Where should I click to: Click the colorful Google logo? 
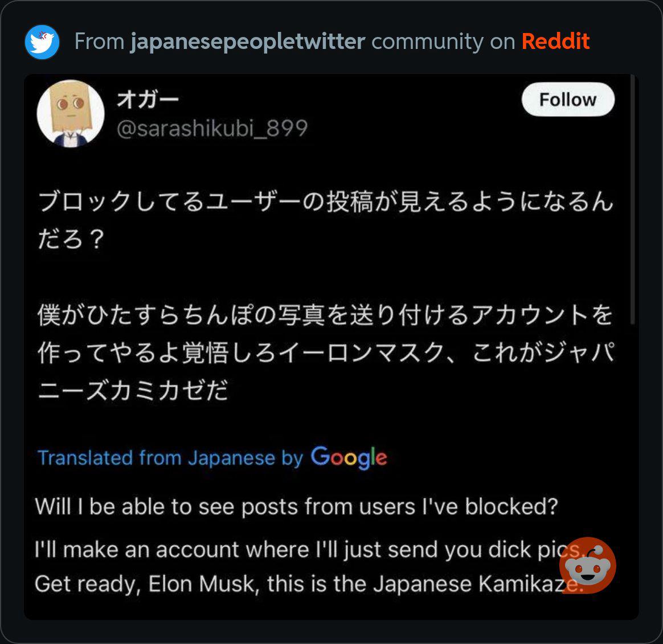click(x=349, y=458)
